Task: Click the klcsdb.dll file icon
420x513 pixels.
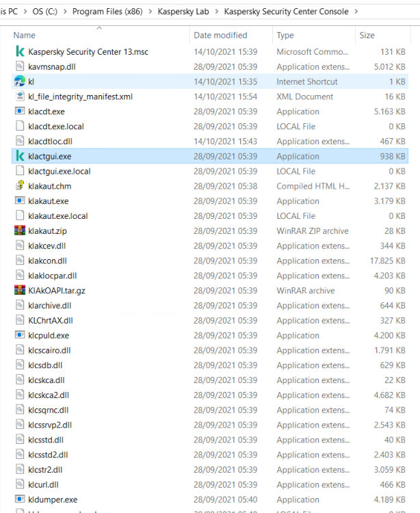Action: (x=20, y=365)
